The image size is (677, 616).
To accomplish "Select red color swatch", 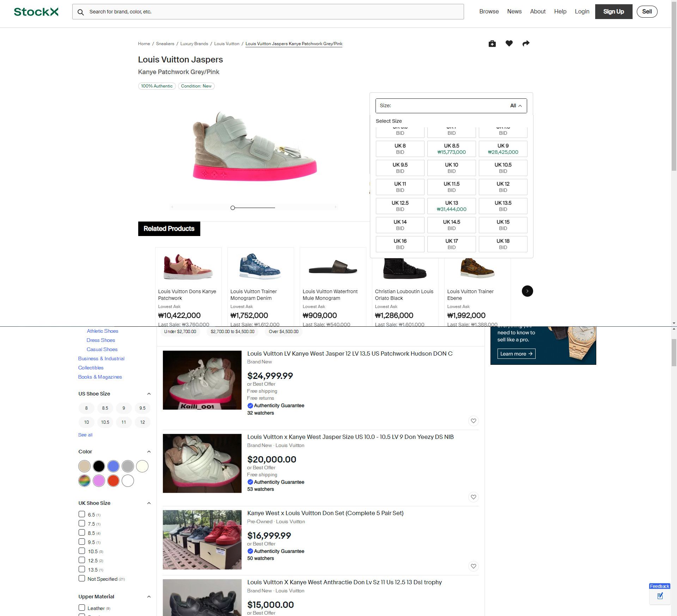I will click(x=114, y=481).
